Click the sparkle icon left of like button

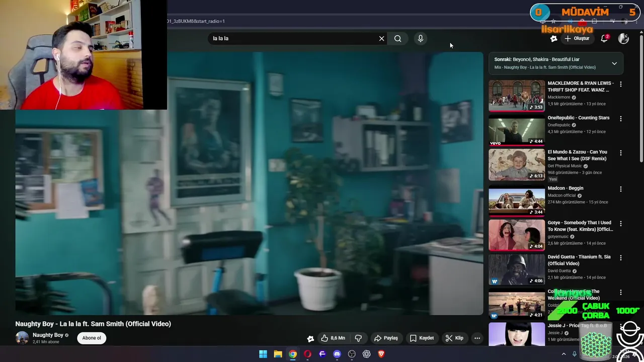point(310,338)
